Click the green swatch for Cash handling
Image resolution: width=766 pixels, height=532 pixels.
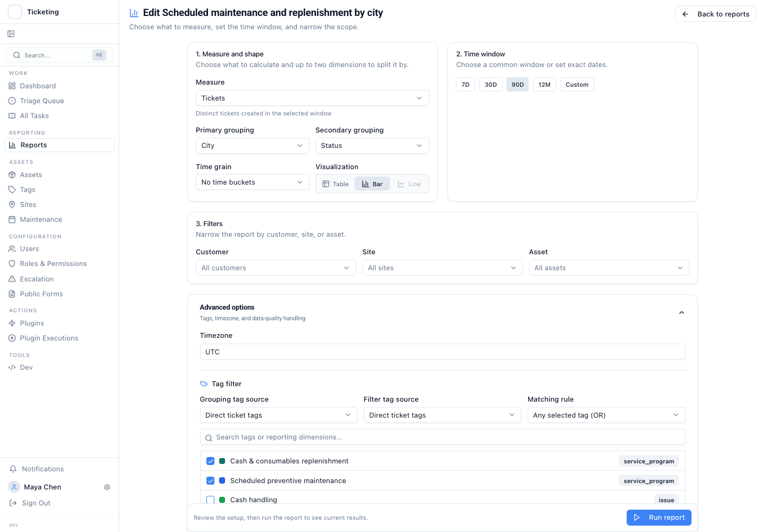222,500
